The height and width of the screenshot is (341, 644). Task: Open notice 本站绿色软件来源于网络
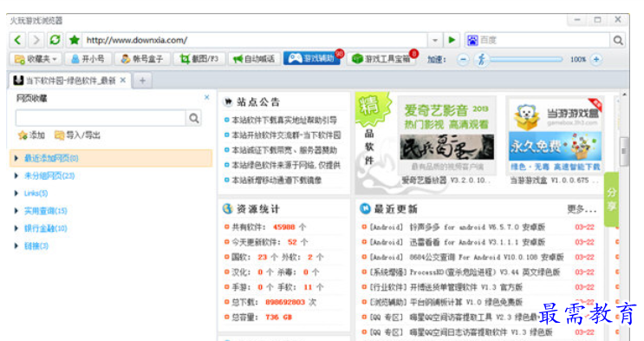click(x=286, y=165)
